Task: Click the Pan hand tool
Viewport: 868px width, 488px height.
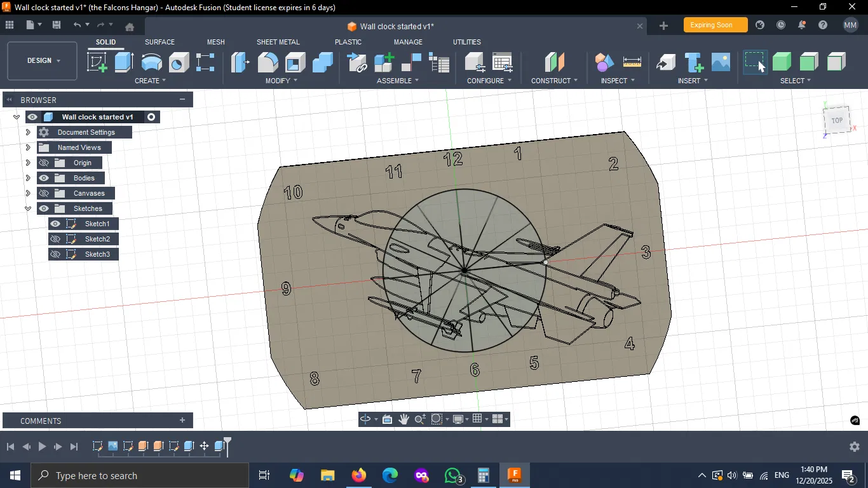Action: [x=404, y=419]
